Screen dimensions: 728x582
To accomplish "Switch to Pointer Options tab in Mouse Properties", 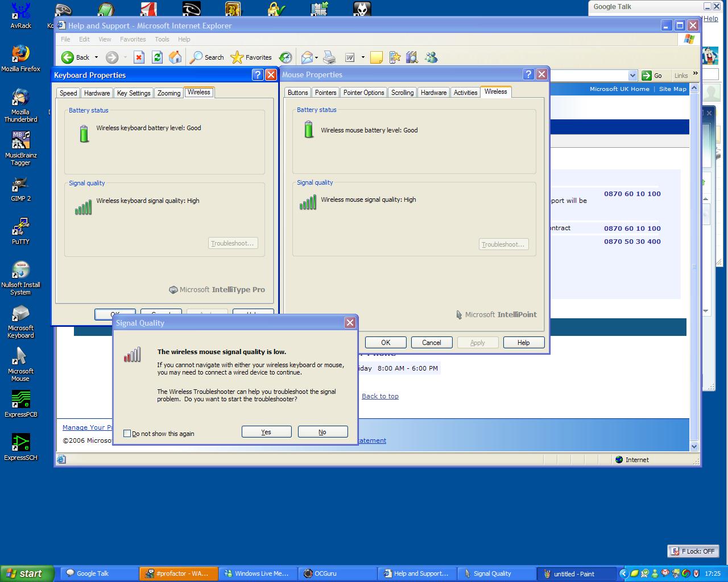I will pos(363,93).
